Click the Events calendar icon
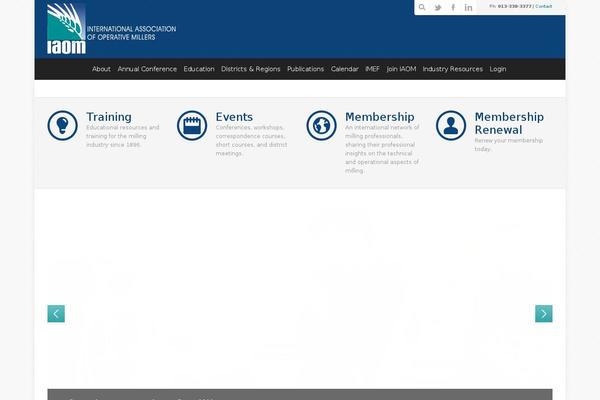 pos(192,126)
